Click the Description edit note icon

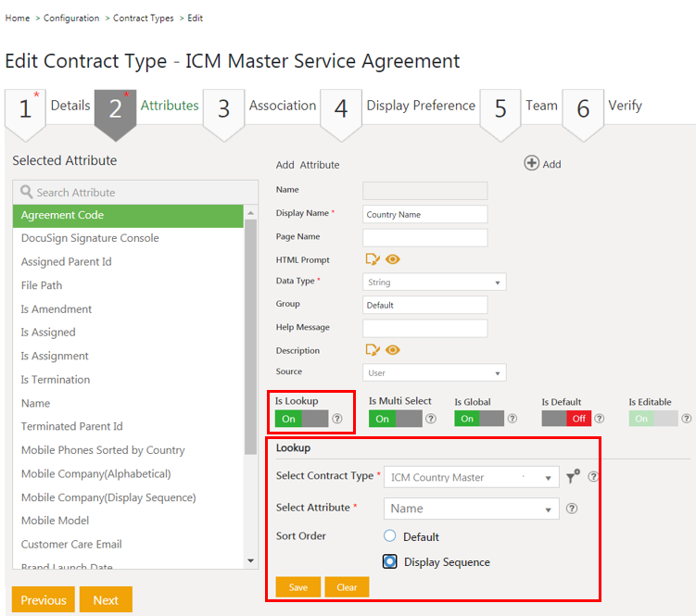tap(373, 350)
